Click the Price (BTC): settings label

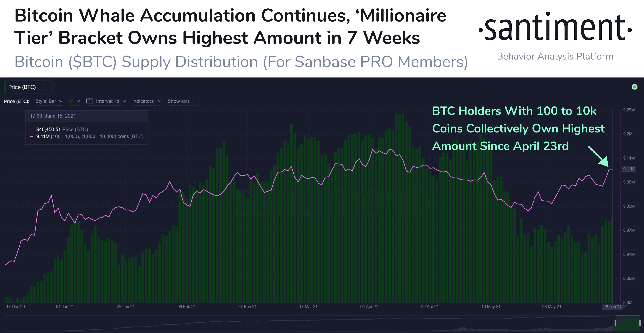(x=17, y=101)
